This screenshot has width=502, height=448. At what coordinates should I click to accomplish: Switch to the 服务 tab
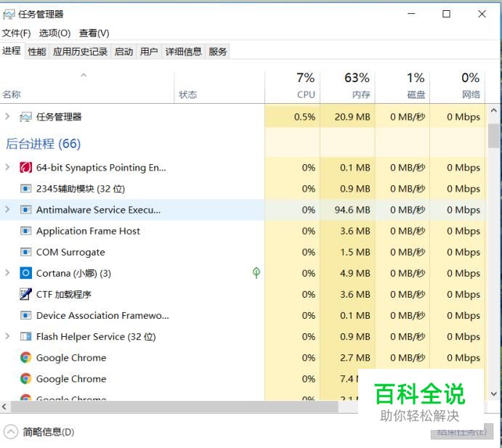tap(218, 52)
